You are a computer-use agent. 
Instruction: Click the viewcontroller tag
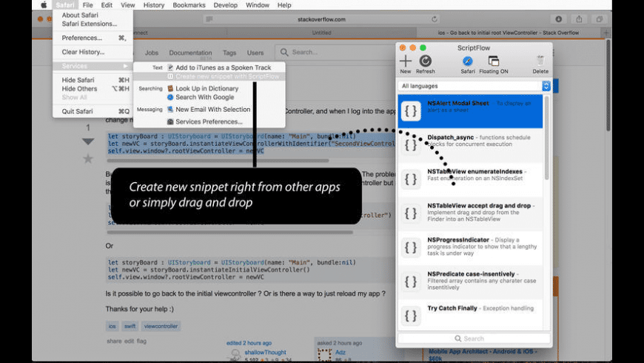[161, 326]
